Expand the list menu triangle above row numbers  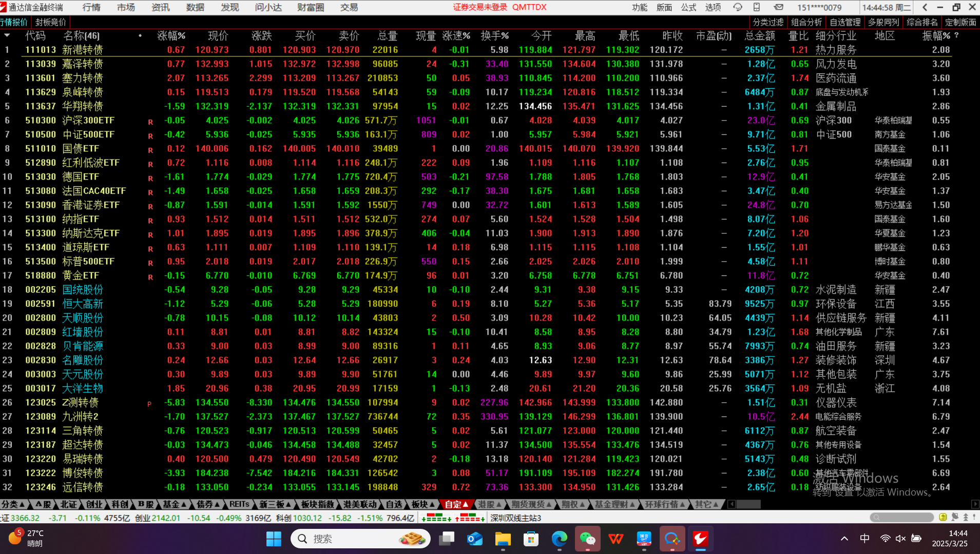click(7, 35)
